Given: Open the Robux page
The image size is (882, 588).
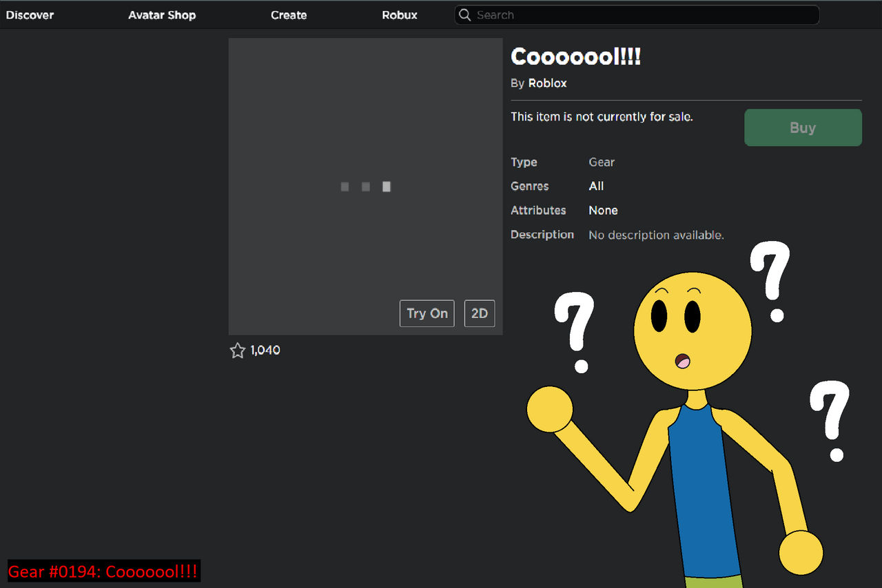Looking at the screenshot, I should click(400, 15).
